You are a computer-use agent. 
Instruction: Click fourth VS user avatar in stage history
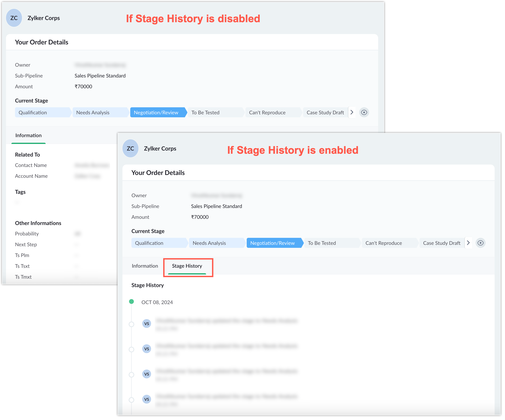point(146,399)
